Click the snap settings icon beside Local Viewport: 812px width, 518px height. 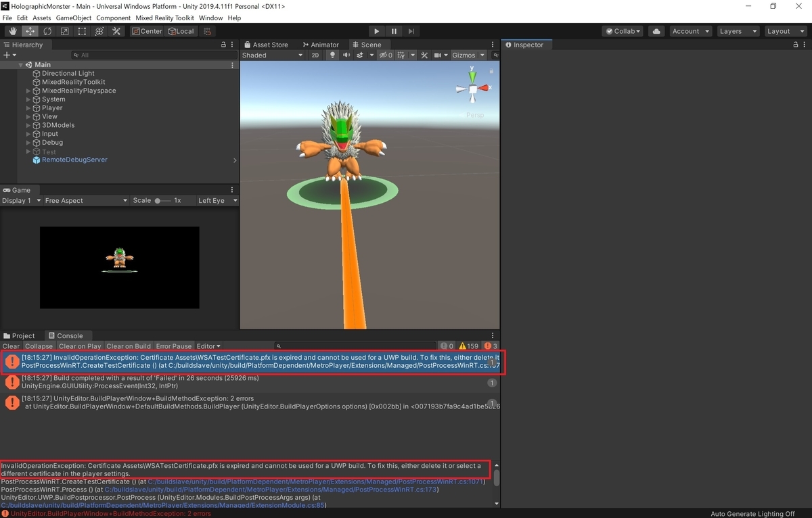point(208,31)
